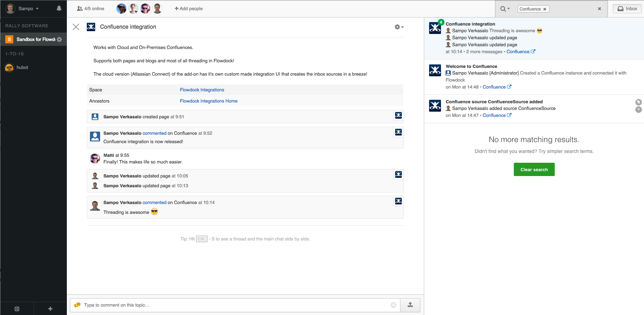The height and width of the screenshot is (315, 644).
Task: Click '2 more messages' in first result
Action: 484,52
